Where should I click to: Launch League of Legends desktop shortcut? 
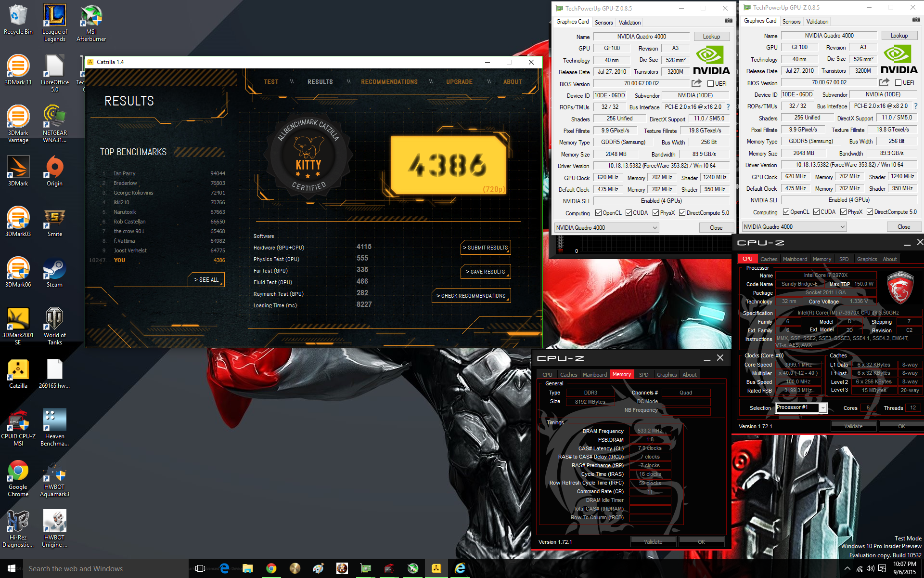pyautogui.click(x=54, y=23)
